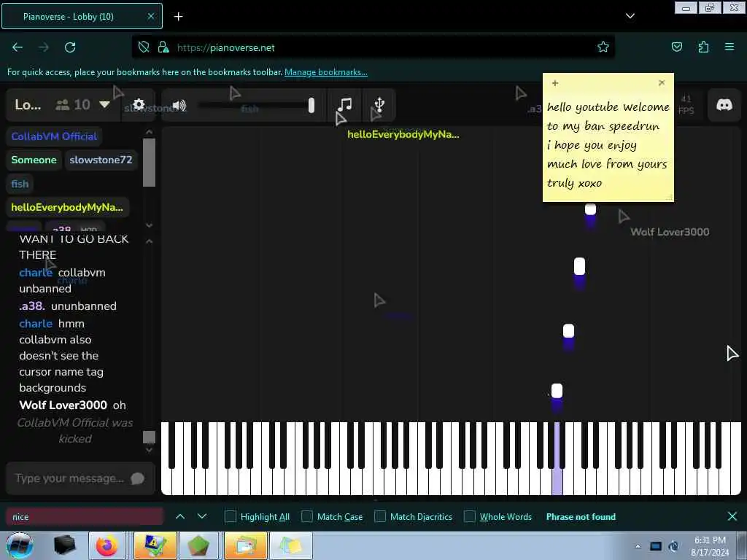Open the green gem taskbar app

(198, 545)
